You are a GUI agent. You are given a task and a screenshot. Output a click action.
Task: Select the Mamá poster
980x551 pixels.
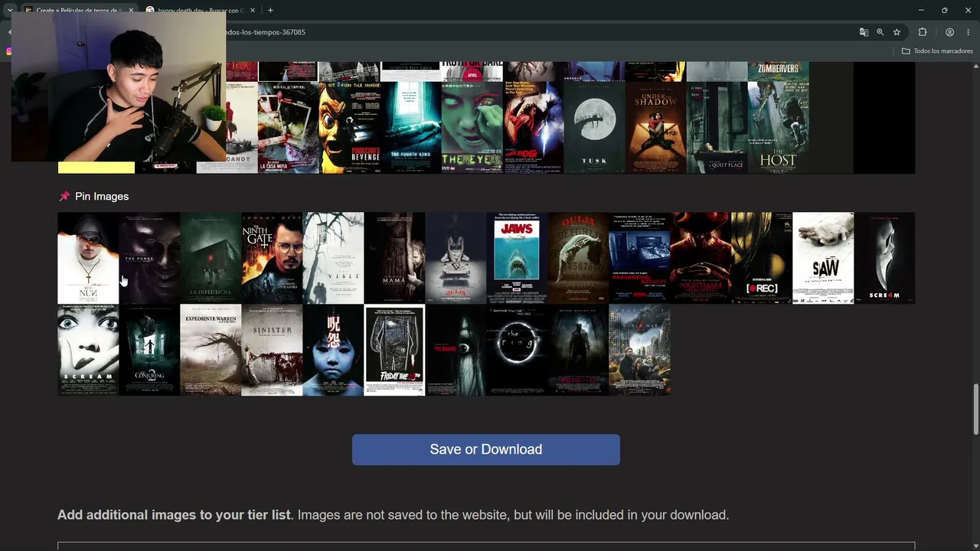coord(394,258)
